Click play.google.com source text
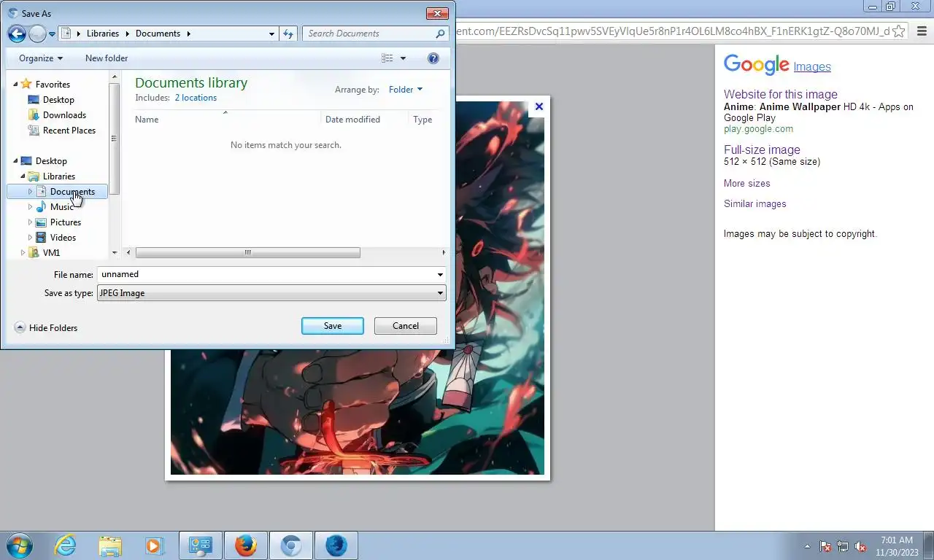Image resolution: width=934 pixels, height=560 pixels. (758, 129)
